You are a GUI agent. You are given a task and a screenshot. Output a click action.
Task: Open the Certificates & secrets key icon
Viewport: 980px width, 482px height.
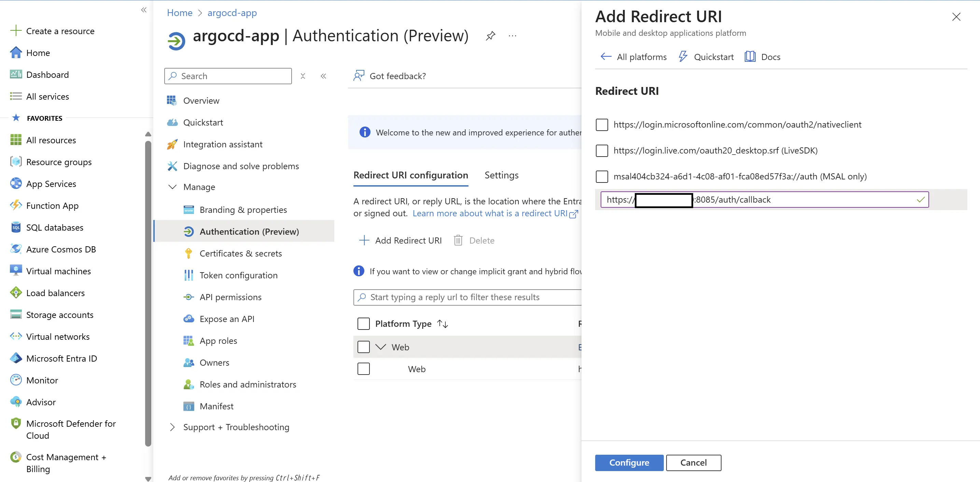pyautogui.click(x=188, y=253)
